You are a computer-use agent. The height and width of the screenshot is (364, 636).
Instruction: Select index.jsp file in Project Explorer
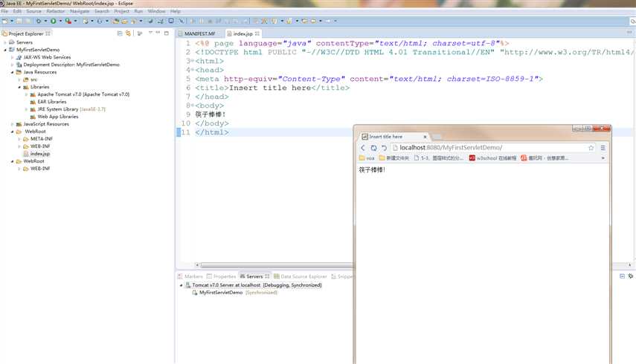click(x=39, y=154)
